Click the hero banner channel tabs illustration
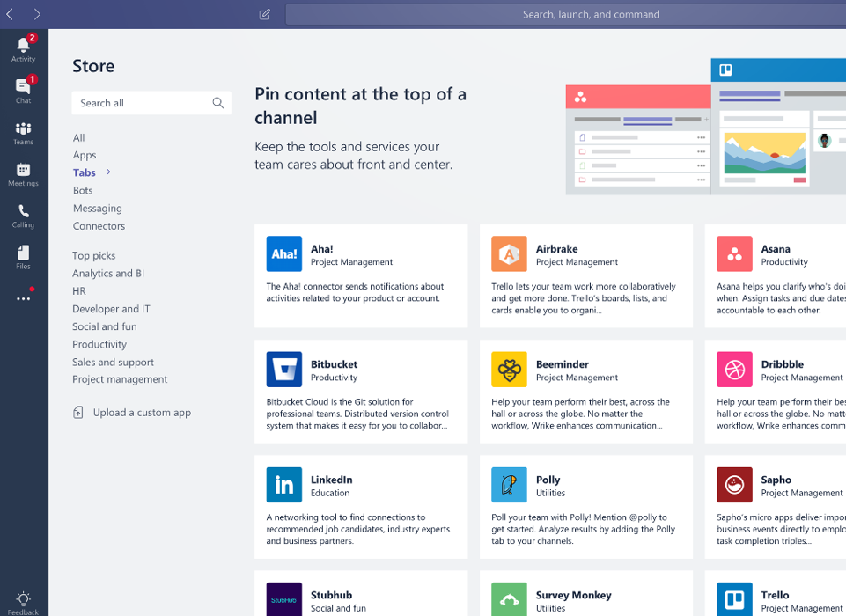 [706, 127]
